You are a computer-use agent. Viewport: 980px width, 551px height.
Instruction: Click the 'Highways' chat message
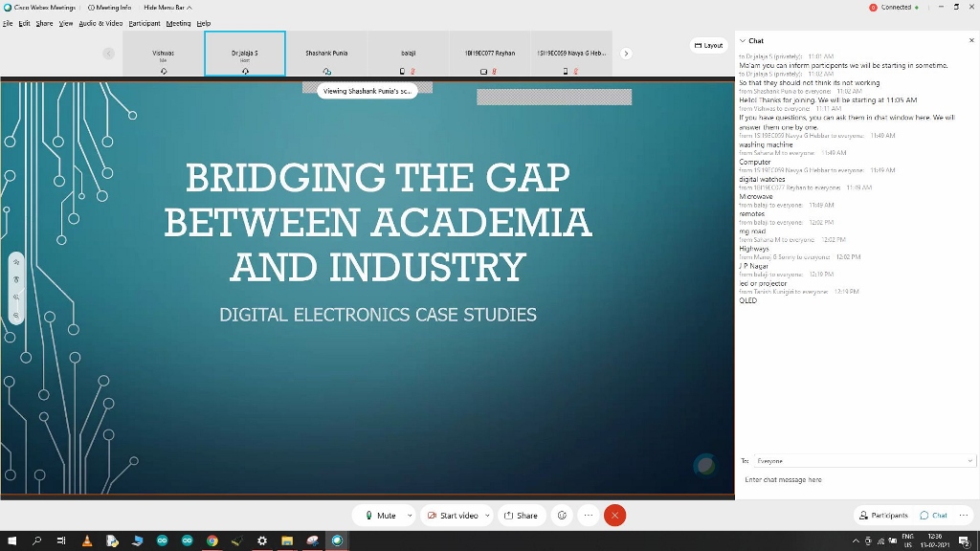754,249
